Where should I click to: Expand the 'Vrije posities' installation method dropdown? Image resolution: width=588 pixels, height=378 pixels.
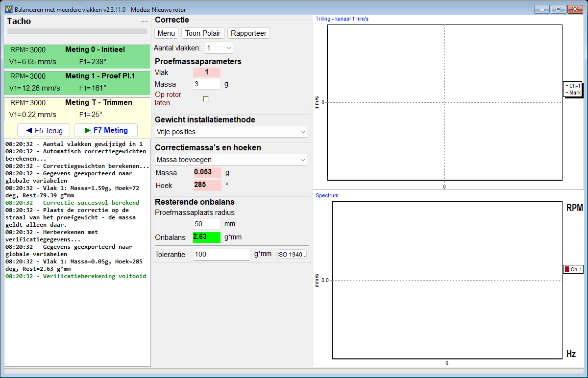[x=231, y=132]
